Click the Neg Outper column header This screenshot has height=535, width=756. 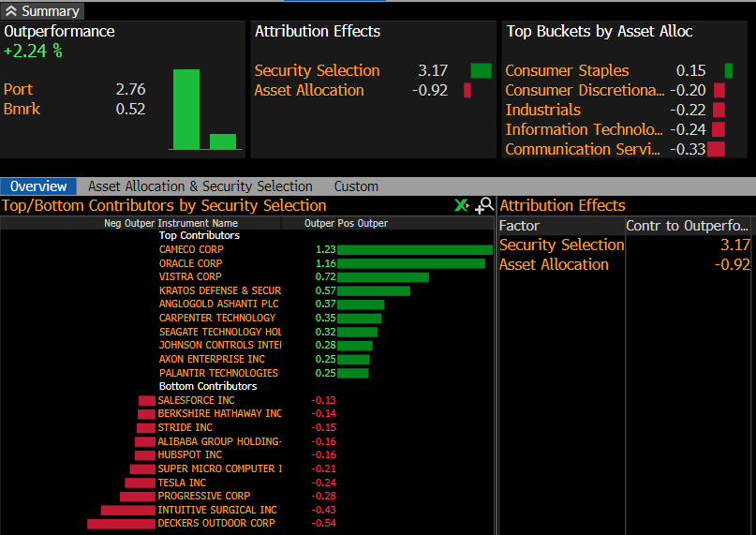coord(129,223)
